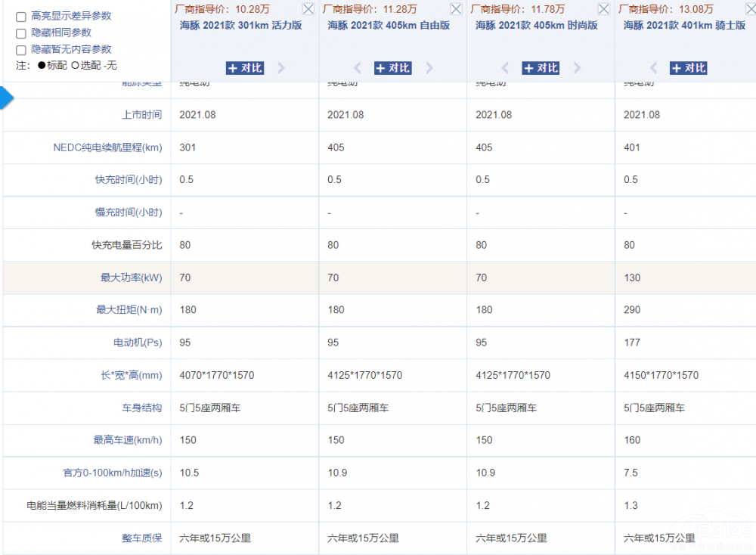Open 海豚 2021款 301km 活力版 link

click(240, 25)
